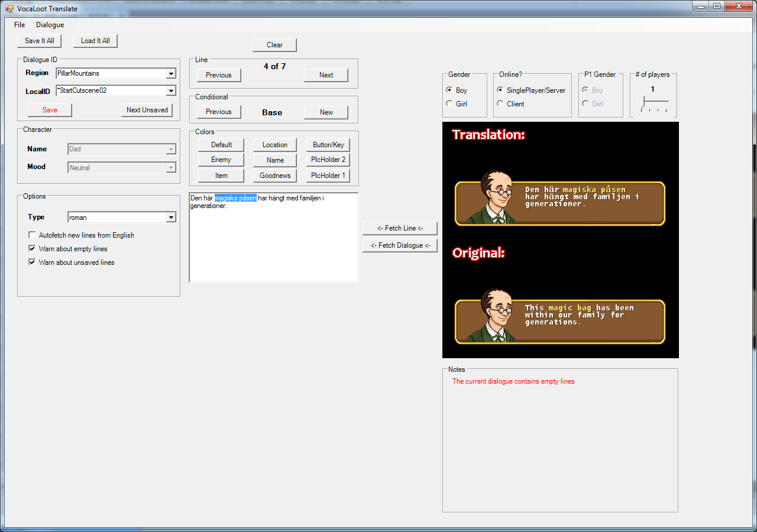This screenshot has width=757, height=532.
Task: Go to the Next line
Action: [x=326, y=75]
